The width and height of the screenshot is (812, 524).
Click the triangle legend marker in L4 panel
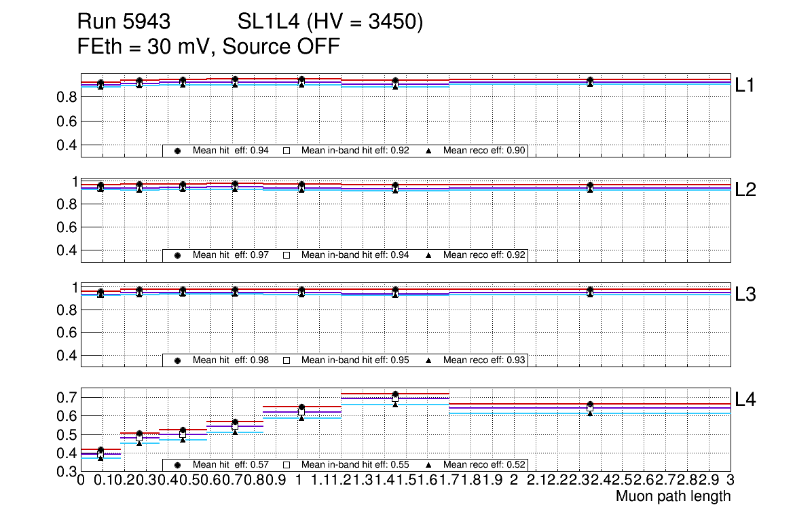tap(428, 465)
